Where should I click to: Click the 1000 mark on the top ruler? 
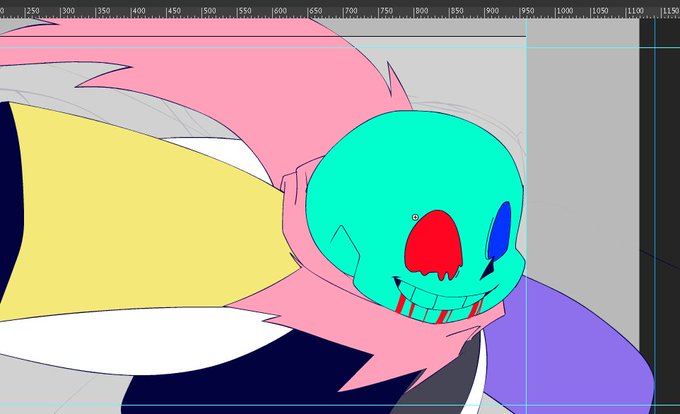click(565, 11)
